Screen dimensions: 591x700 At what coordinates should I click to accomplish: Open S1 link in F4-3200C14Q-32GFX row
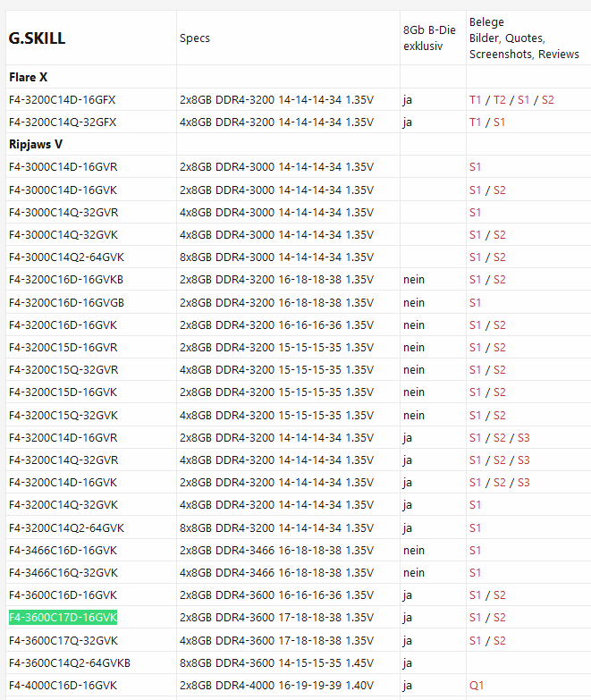pos(499,122)
